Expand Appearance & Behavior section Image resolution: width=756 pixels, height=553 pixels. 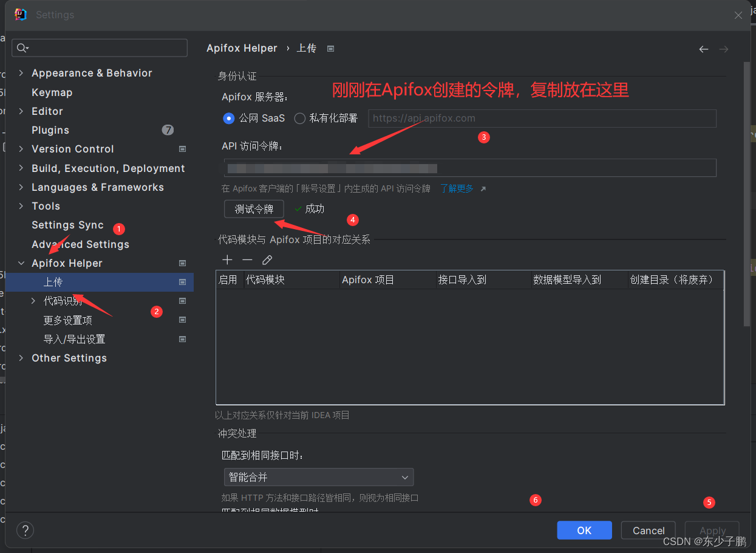pos(21,73)
